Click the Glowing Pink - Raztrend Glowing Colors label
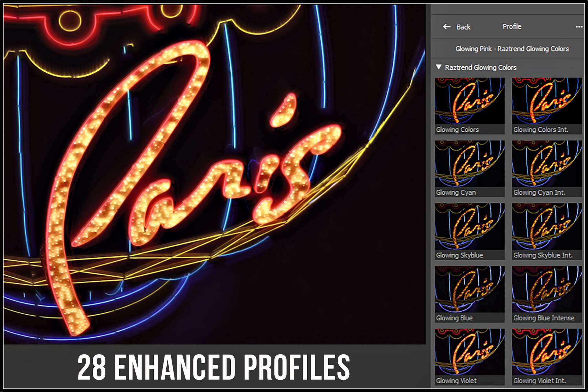Image resolution: width=588 pixels, height=392 pixels. coord(512,49)
